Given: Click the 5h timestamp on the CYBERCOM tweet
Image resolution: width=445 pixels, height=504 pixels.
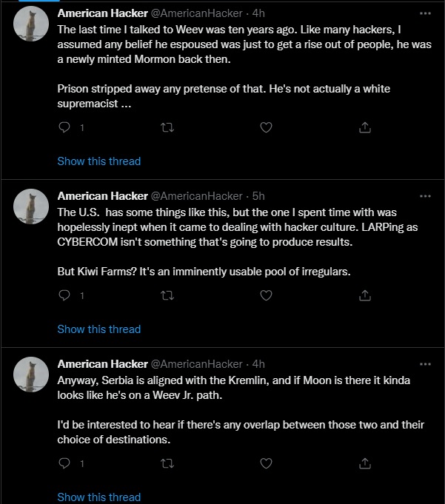Looking at the screenshot, I should click(258, 196).
